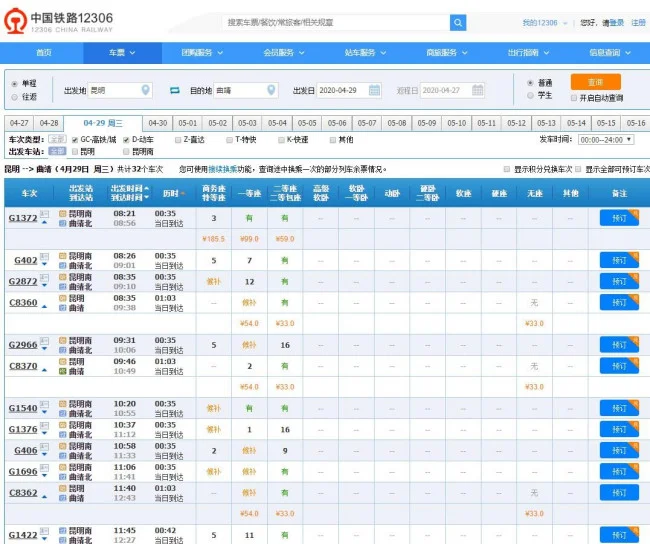Click the ID card icon next to G1696

44,468
